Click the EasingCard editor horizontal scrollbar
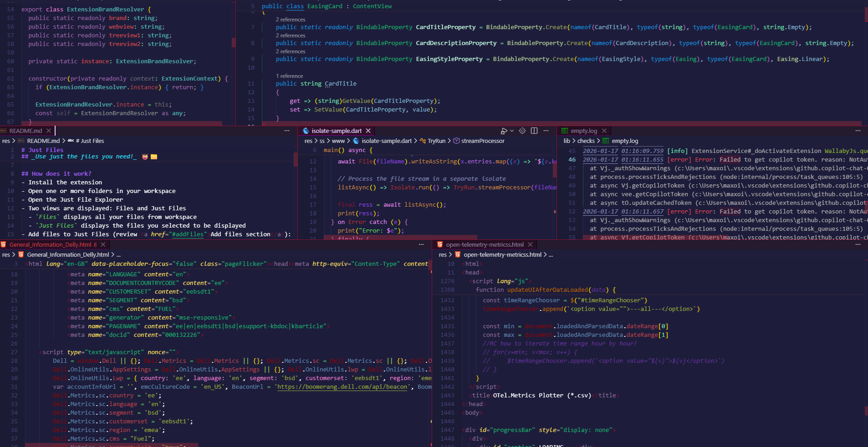The height and width of the screenshot is (447, 868). [x=562, y=123]
